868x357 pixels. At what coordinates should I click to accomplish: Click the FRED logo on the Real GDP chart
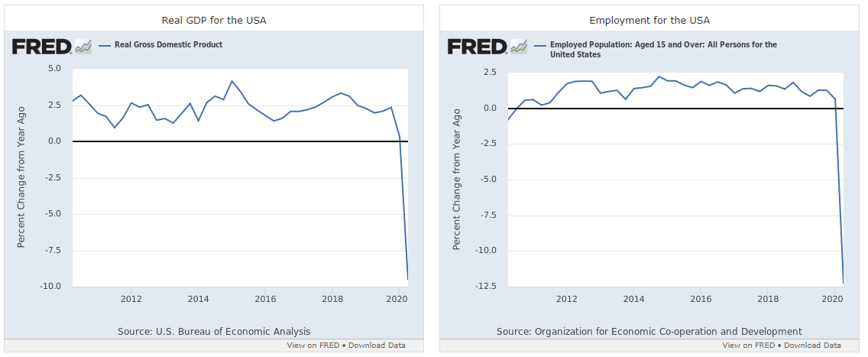pos(41,46)
